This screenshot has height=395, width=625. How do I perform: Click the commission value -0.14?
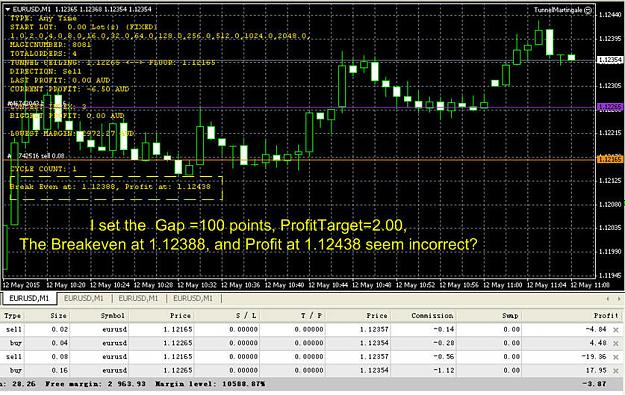tap(443, 330)
